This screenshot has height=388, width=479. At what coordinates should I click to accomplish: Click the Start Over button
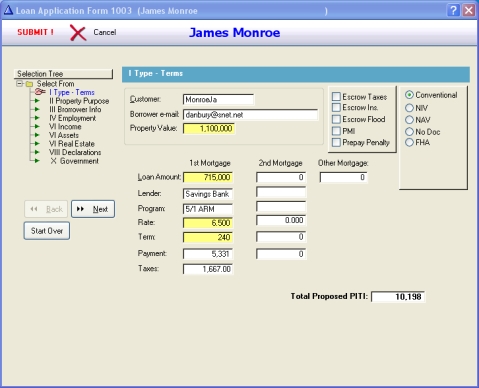pos(47,231)
